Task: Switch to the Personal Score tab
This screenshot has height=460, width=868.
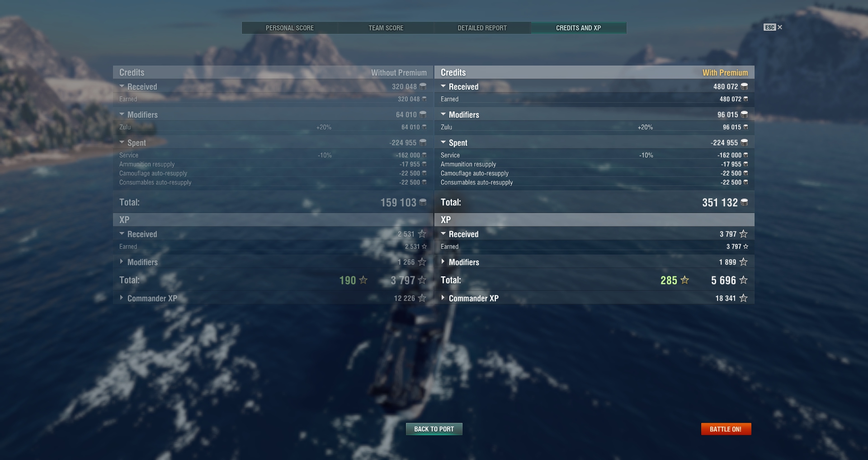Action: [290, 28]
